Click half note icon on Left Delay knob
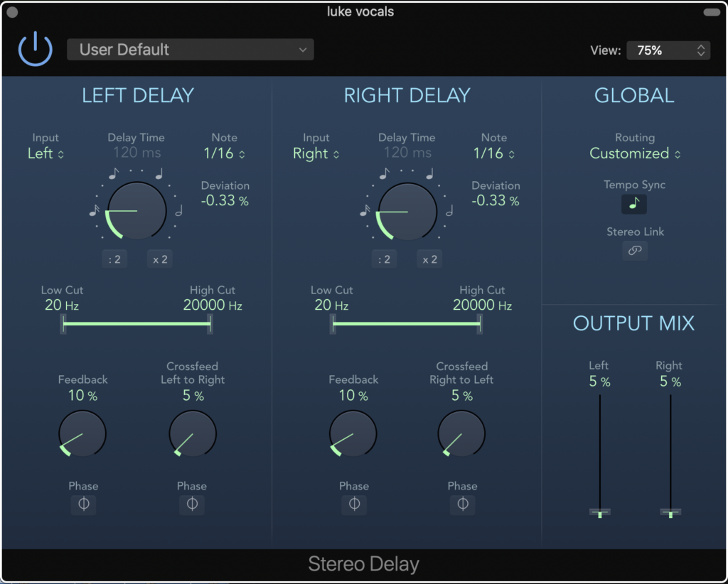The image size is (728, 584). tap(178, 211)
